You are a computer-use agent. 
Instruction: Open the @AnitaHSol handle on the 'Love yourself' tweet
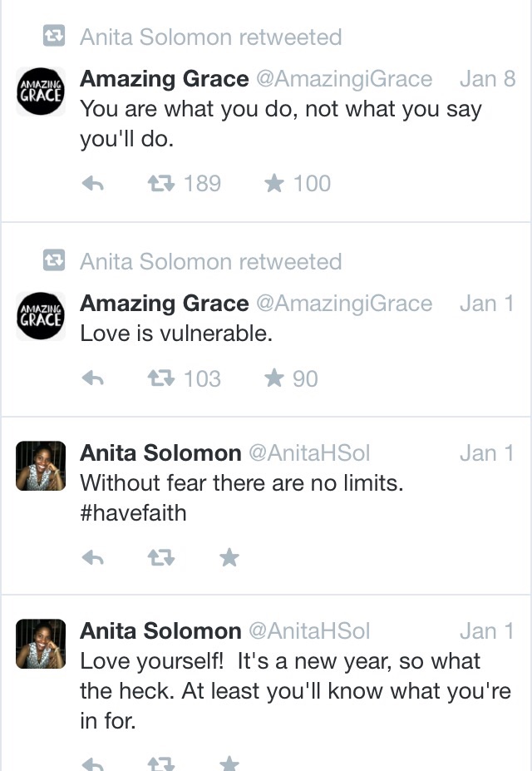[309, 631]
